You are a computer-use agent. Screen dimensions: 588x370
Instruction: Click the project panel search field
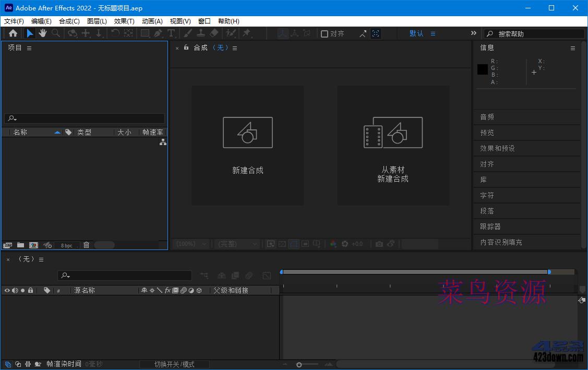tap(83, 118)
